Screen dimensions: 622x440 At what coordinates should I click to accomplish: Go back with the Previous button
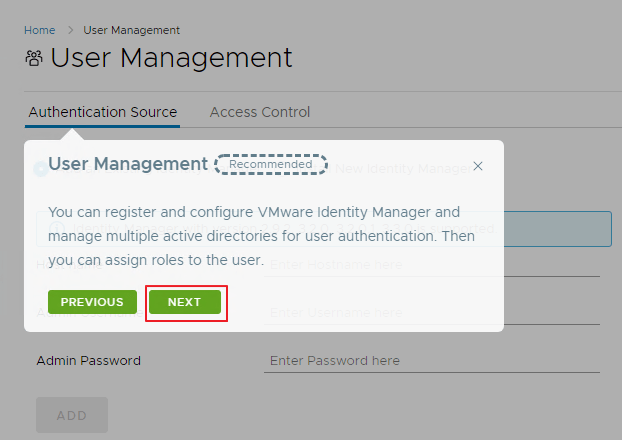click(92, 302)
